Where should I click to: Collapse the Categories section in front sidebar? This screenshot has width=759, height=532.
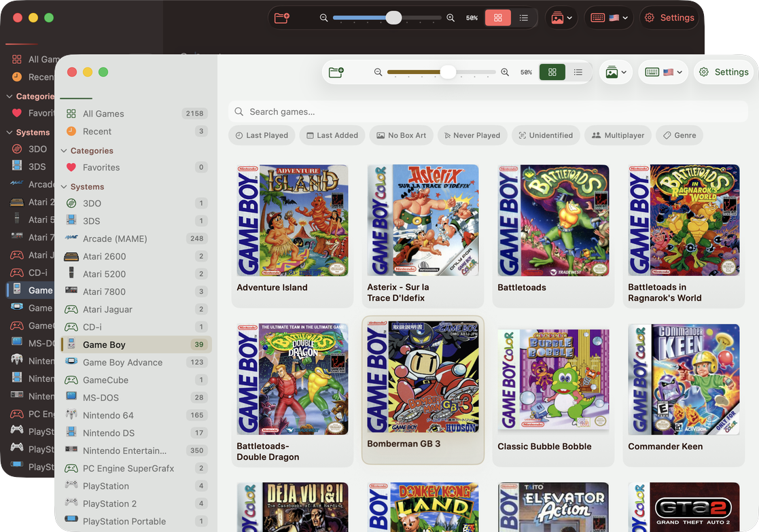(x=63, y=151)
